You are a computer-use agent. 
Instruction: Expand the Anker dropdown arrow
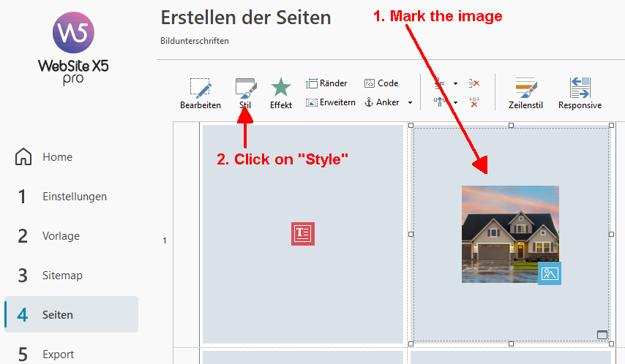[410, 103]
